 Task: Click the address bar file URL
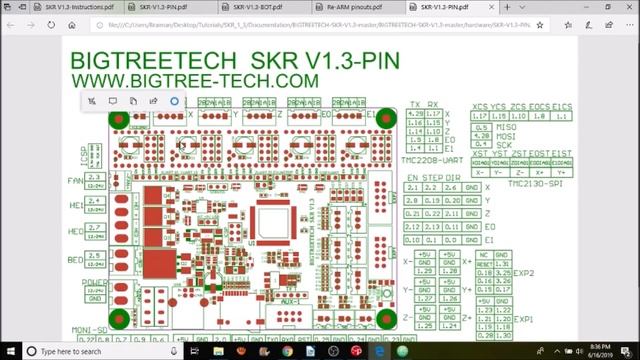319,25
